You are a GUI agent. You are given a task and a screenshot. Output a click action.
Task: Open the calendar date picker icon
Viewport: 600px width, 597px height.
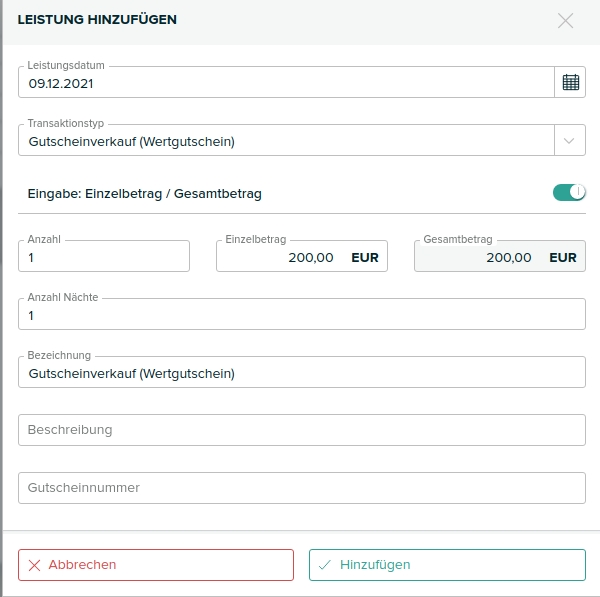(x=570, y=83)
